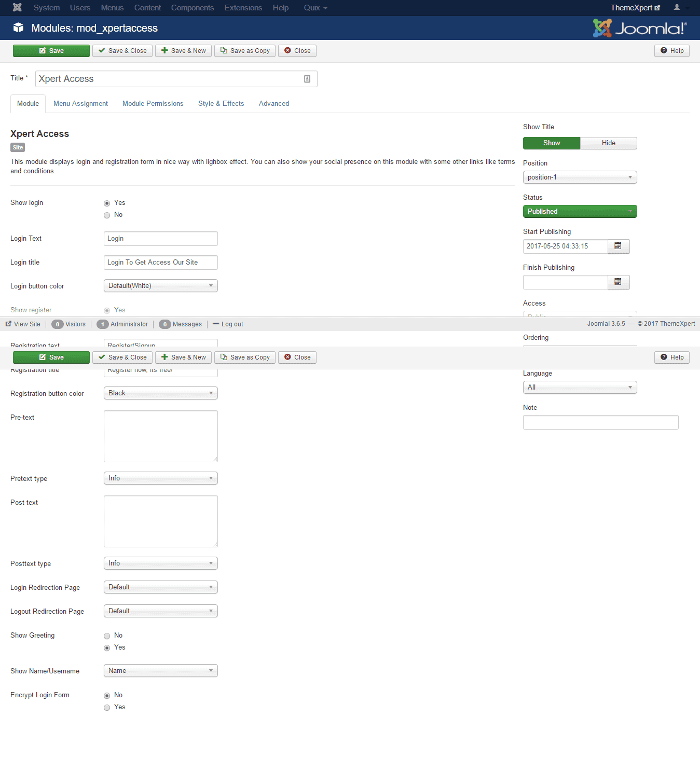Expand the Login button color dropdown
Viewport: 700px width, 759px height.
tap(160, 286)
